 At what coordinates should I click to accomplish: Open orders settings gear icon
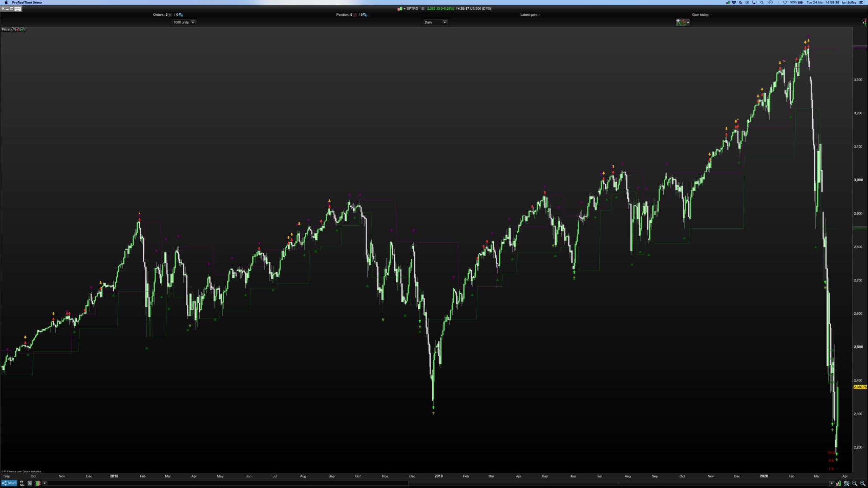(x=181, y=15)
